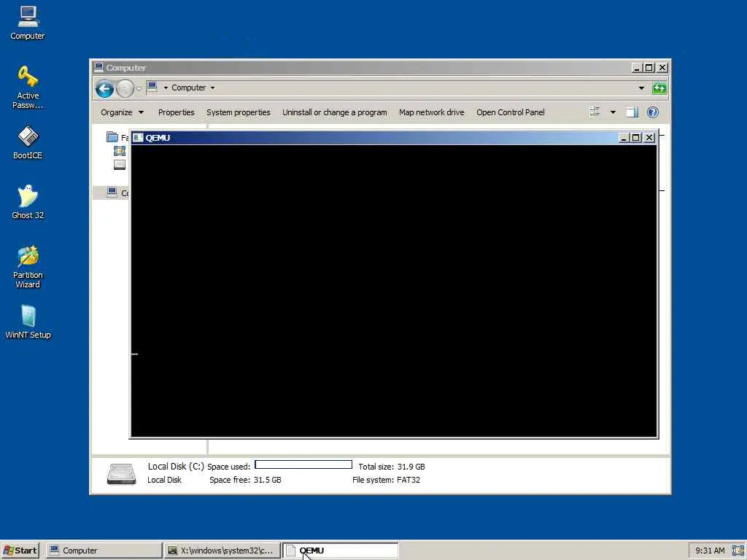Viewport: 747px width, 560px height.
Task: Open the Organize menu
Action: pyautogui.click(x=122, y=112)
